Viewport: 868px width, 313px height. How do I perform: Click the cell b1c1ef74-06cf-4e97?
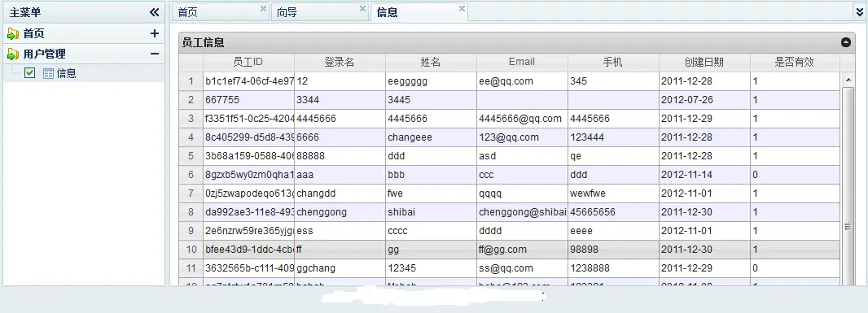click(248, 81)
